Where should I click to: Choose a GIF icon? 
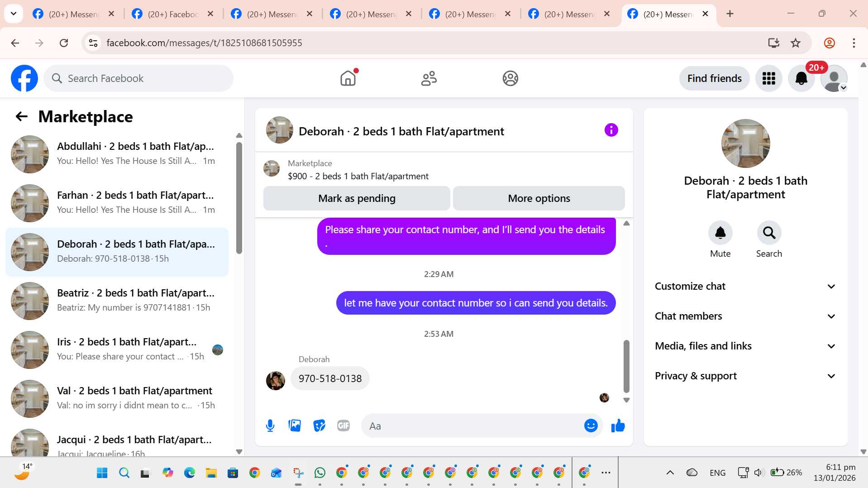tap(343, 426)
